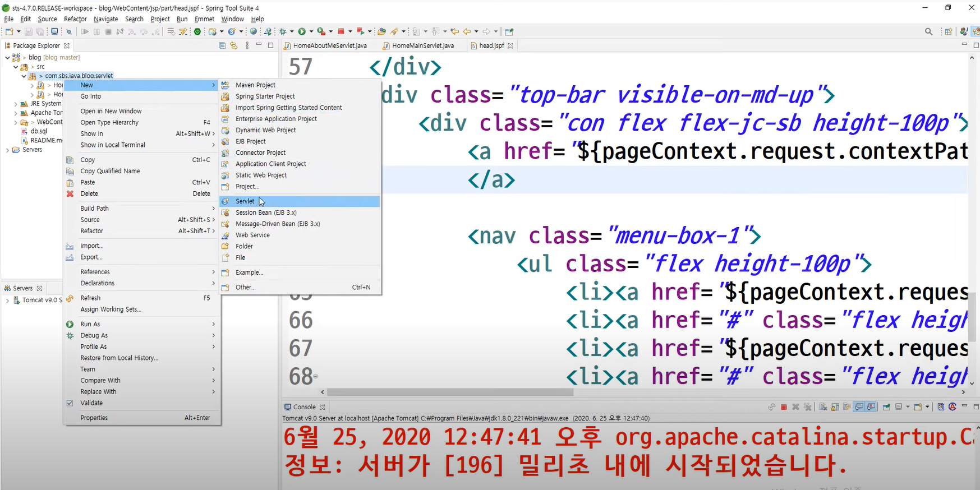Toggle Show Console on Standard Out change

pos(859,407)
